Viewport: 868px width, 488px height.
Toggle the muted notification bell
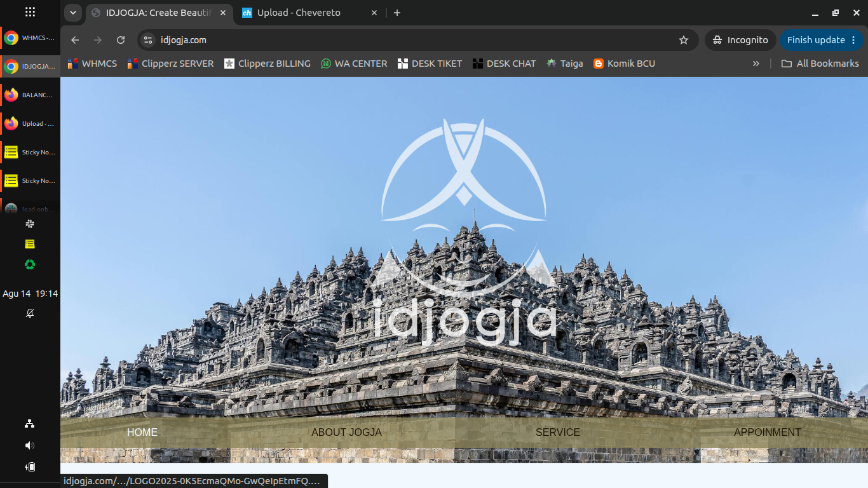coord(30,313)
